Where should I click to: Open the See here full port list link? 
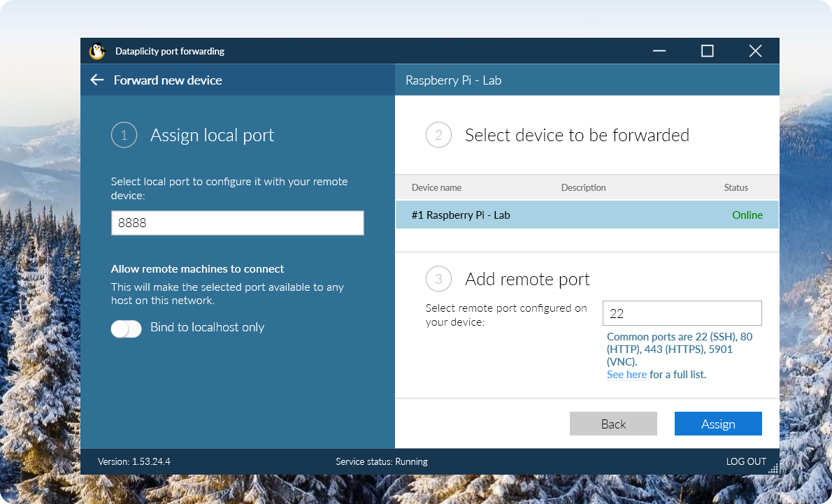pos(626,375)
